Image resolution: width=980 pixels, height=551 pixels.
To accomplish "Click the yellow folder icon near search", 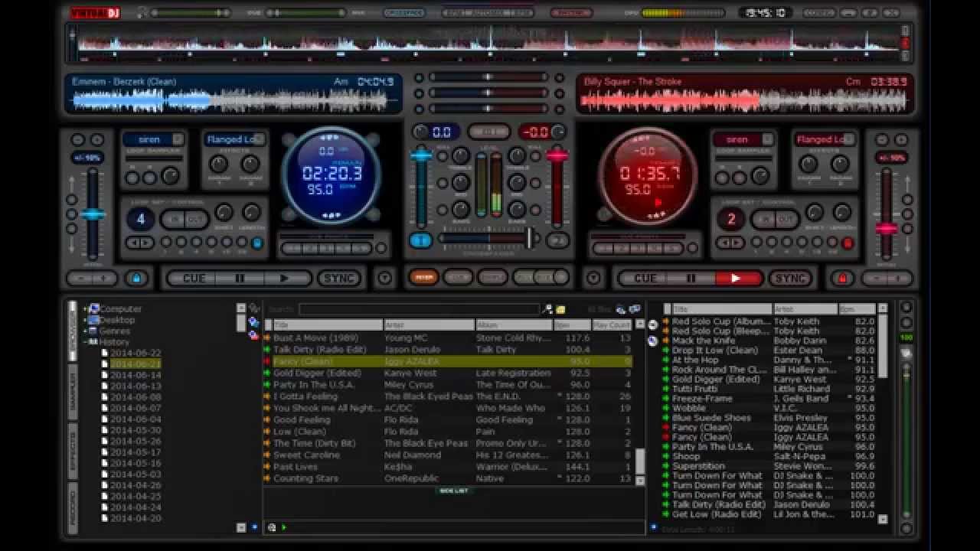I will coord(560,309).
